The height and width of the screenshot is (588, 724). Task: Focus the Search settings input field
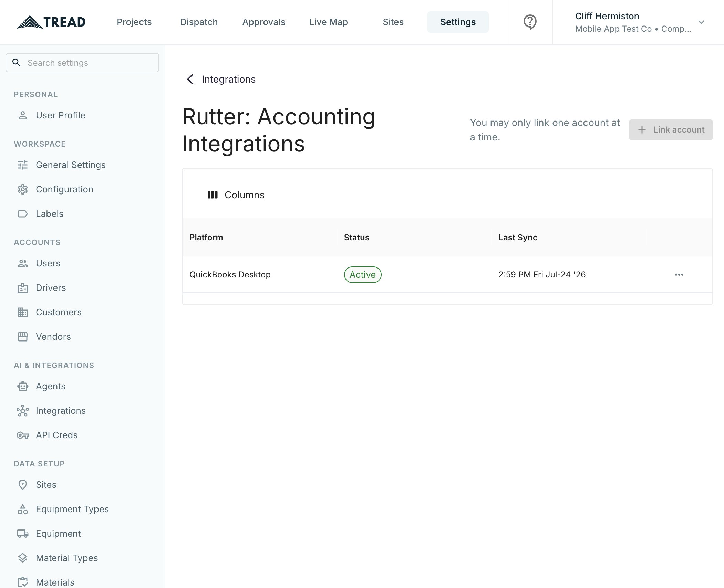(82, 63)
